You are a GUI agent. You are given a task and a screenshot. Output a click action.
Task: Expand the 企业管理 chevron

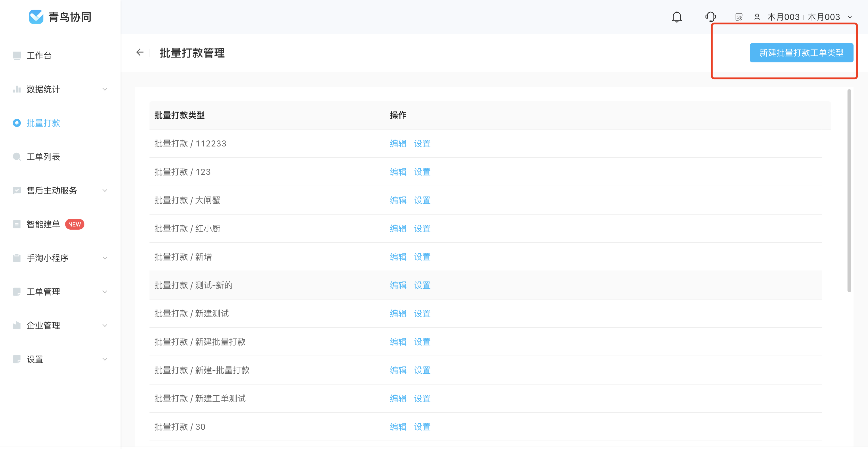coord(105,325)
